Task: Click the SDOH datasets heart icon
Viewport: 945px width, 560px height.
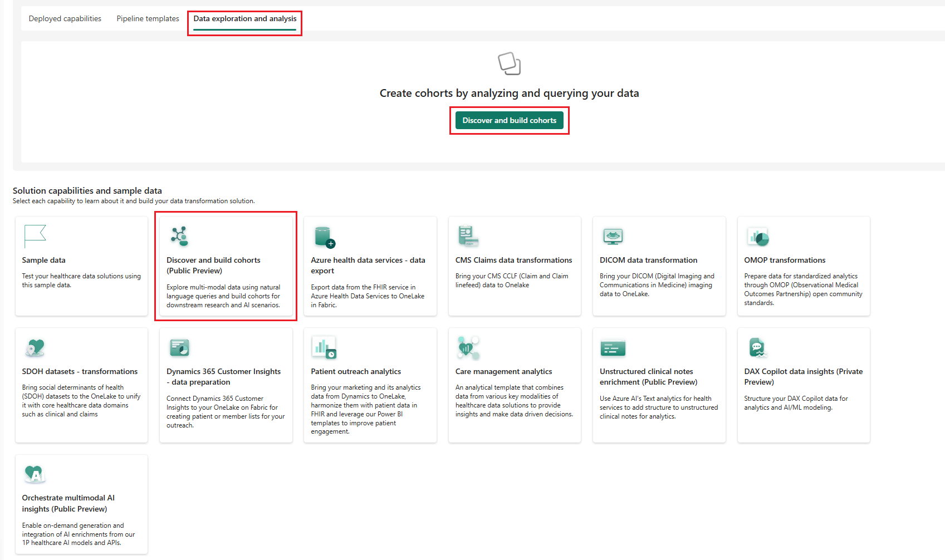Action: [x=35, y=348]
